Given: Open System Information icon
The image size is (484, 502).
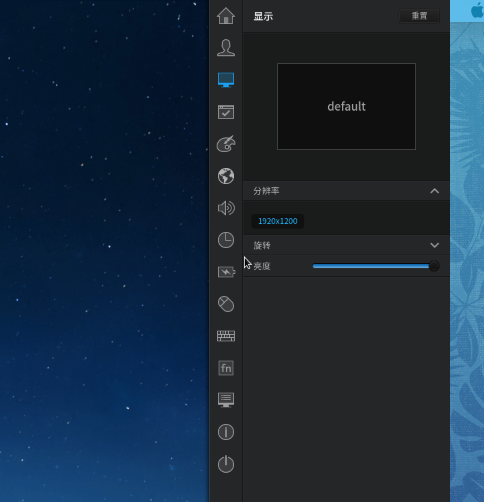Looking at the screenshot, I should 226,432.
